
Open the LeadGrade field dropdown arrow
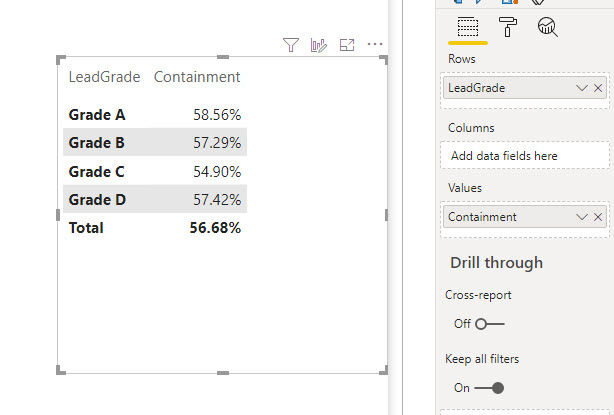tap(582, 88)
